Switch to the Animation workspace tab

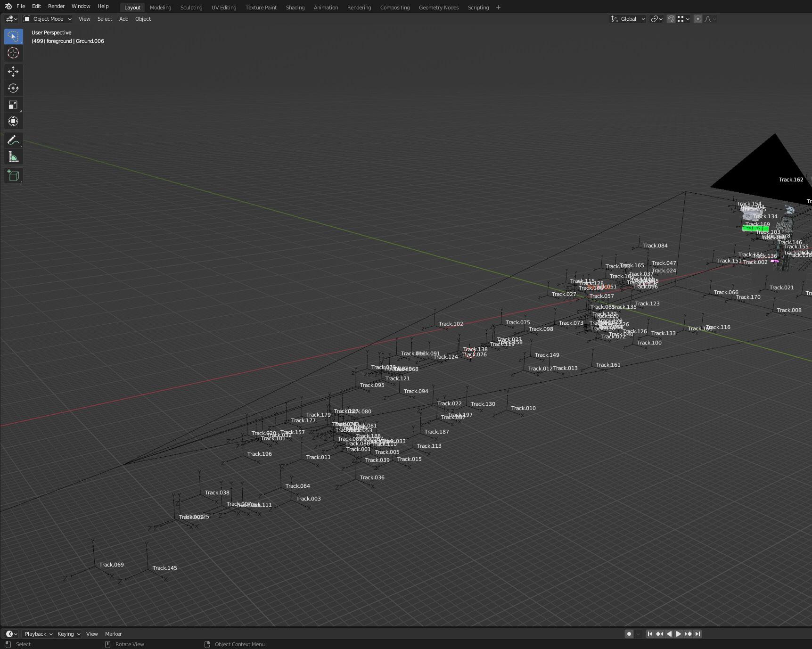[326, 8]
